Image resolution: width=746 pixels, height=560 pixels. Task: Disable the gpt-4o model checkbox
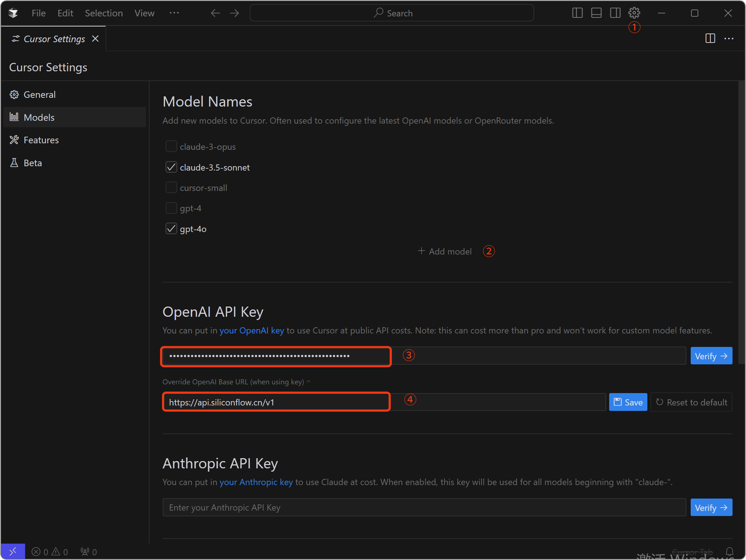[x=171, y=229]
